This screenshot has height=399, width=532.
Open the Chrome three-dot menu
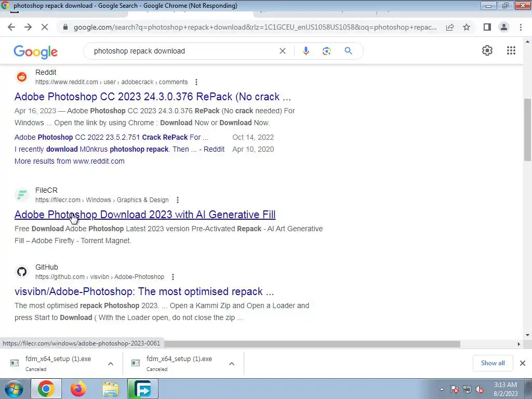click(x=521, y=27)
